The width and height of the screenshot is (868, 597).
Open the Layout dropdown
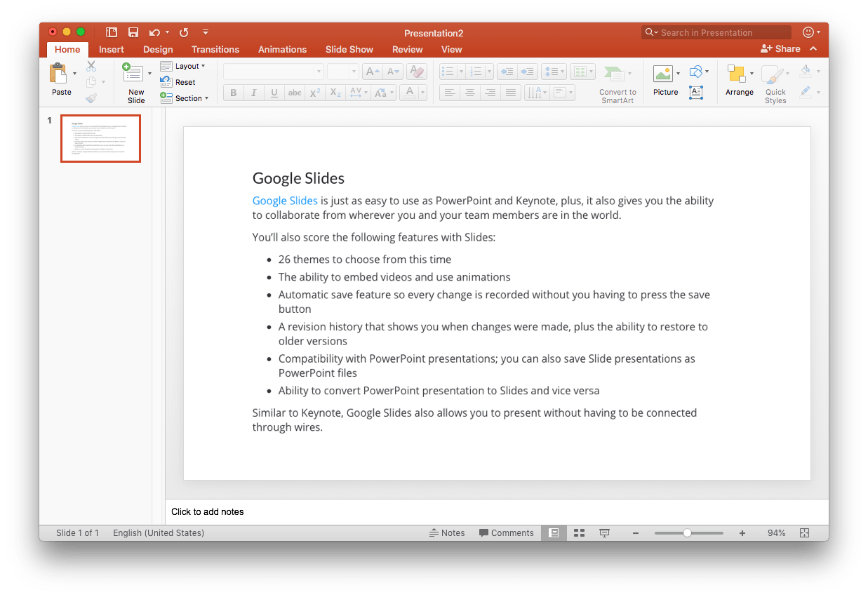coord(183,66)
